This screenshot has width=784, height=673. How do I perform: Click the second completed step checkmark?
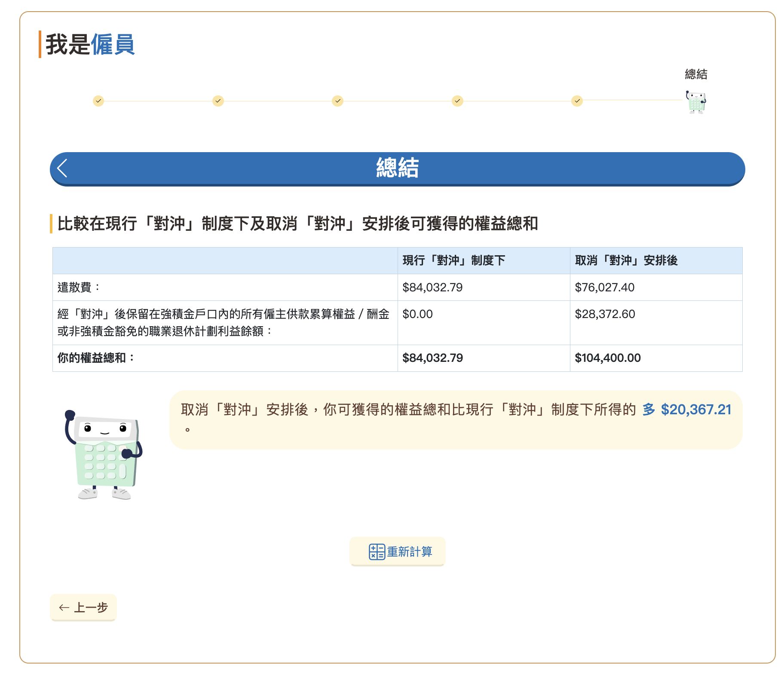pyautogui.click(x=218, y=101)
